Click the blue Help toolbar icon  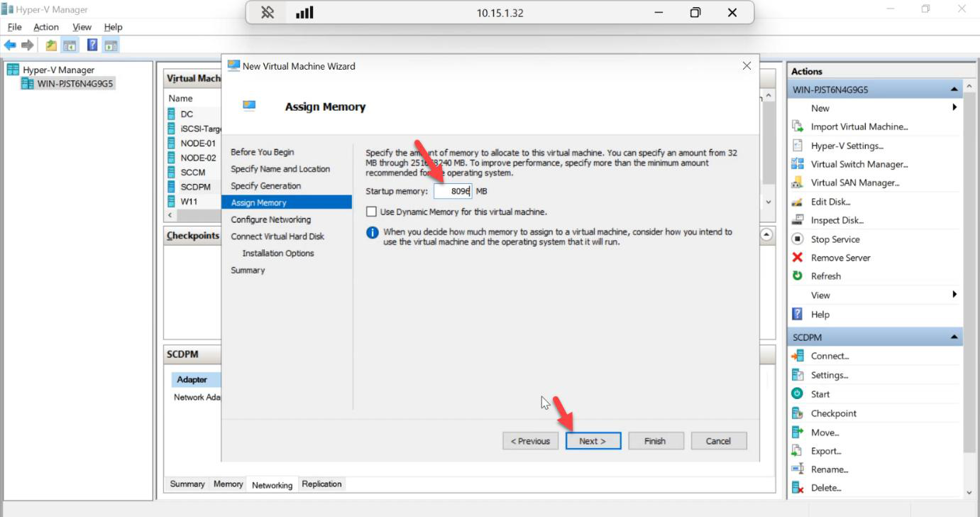tap(92, 45)
